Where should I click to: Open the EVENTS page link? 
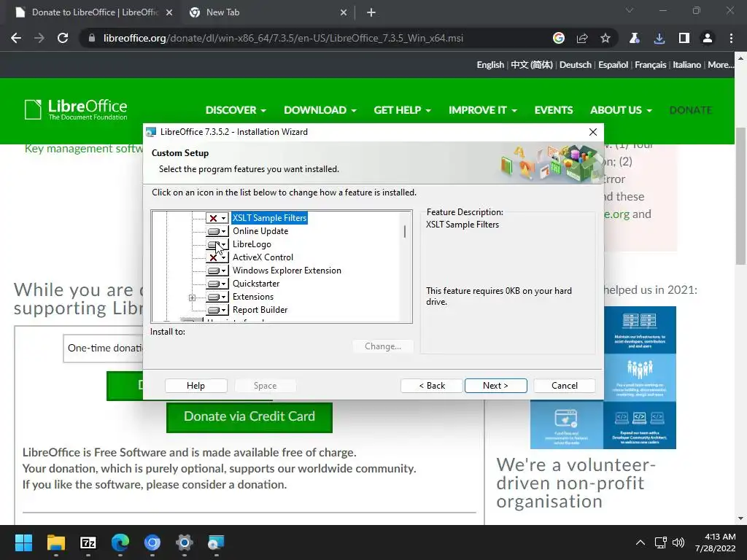(553, 110)
